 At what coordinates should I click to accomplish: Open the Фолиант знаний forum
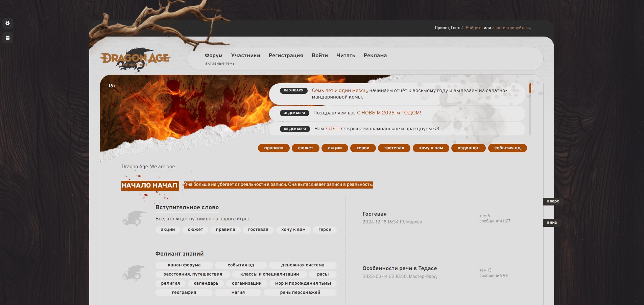180,254
